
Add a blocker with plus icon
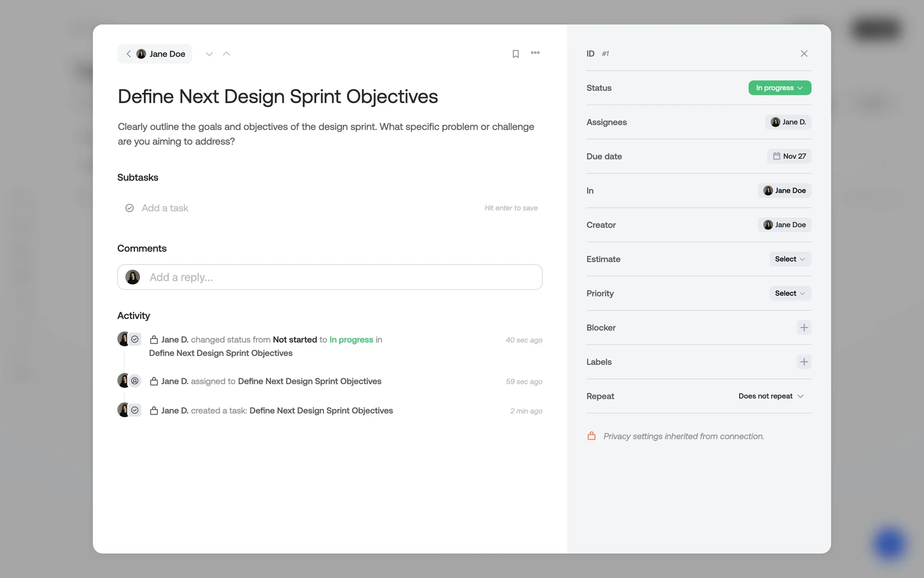click(804, 328)
